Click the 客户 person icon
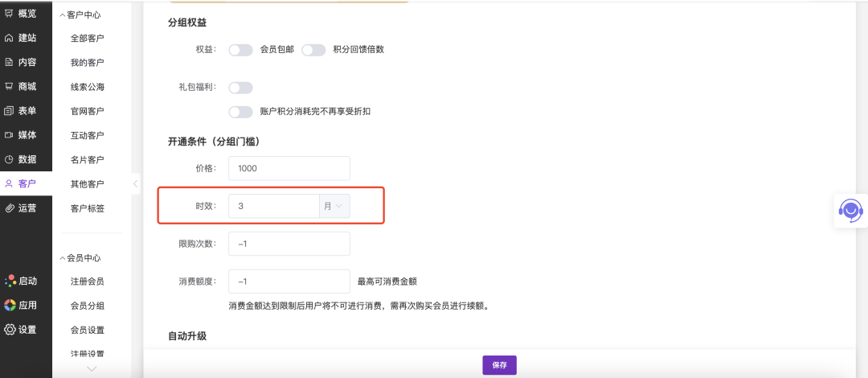 9,183
